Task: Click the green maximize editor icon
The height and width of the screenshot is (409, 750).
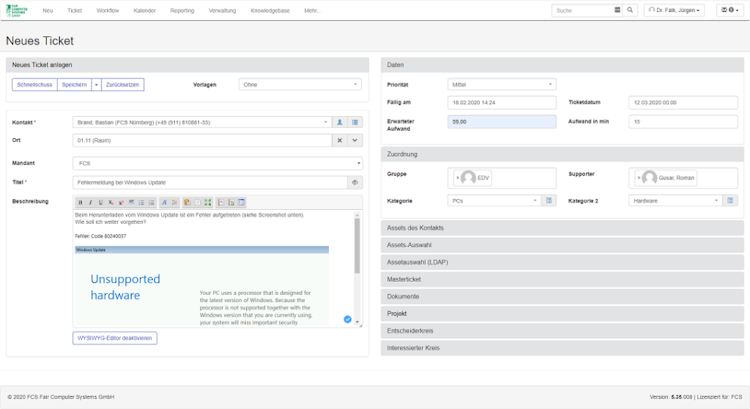Action: point(208,202)
